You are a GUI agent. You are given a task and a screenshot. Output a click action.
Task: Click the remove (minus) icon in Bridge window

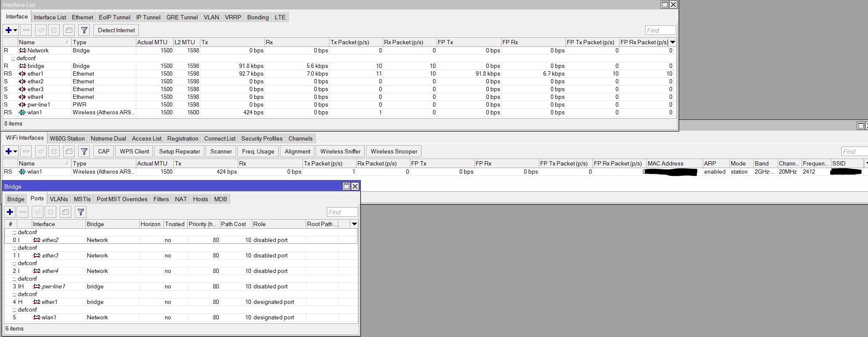(x=23, y=212)
